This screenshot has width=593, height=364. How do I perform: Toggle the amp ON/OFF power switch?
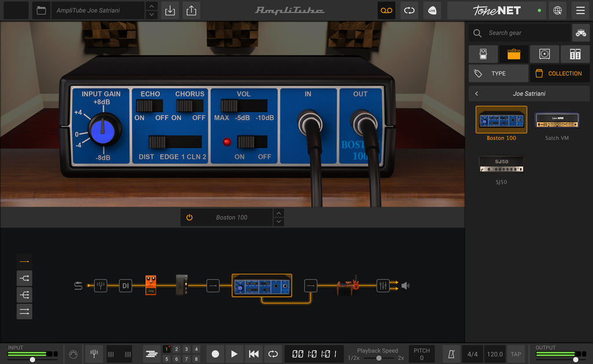click(252, 142)
